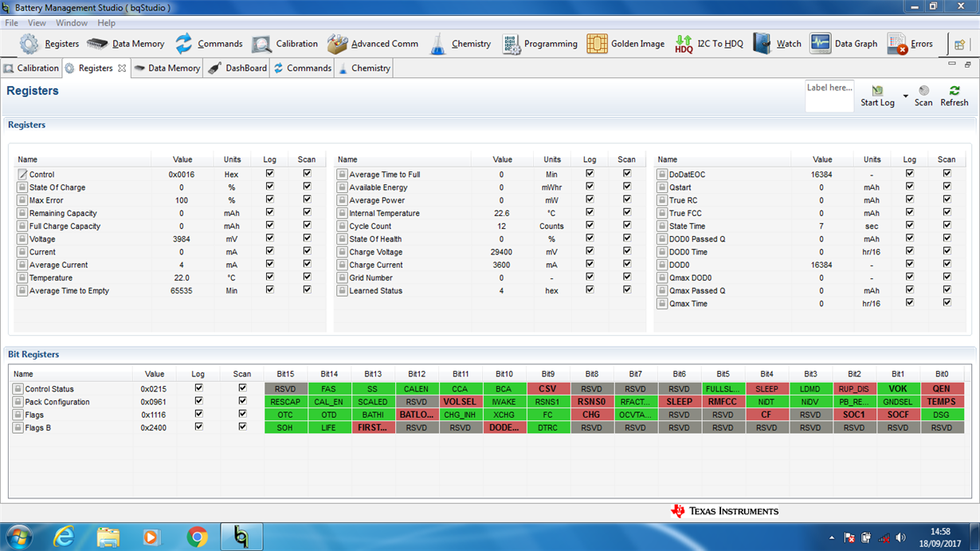Screen dimensions: 980x551
Task: Open the Programming toolbar icon
Action: [511, 44]
